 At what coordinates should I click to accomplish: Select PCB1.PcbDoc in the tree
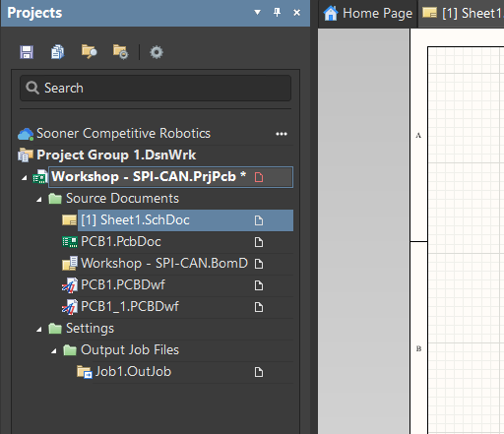pyautogui.click(x=121, y=242)
